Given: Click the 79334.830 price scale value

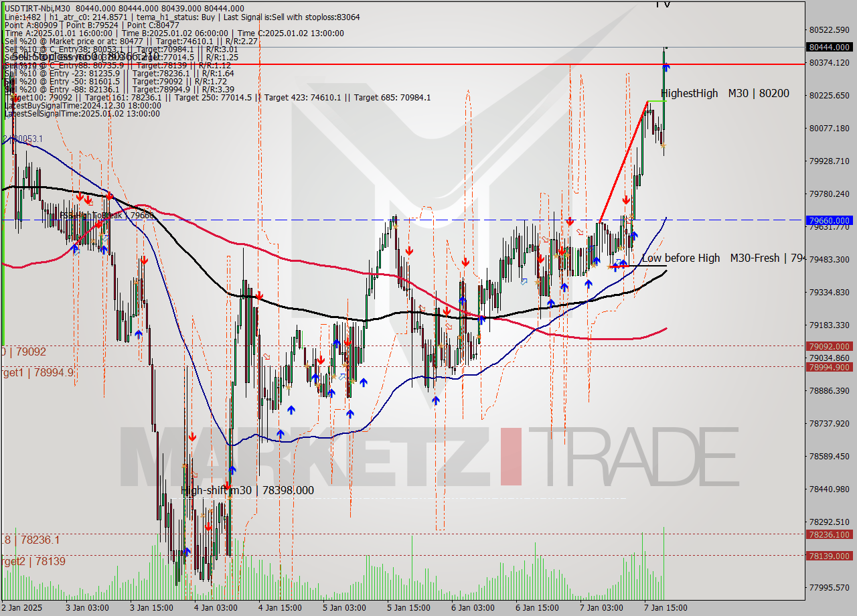Looking at the screenshot, I should (x=829, y=293).
